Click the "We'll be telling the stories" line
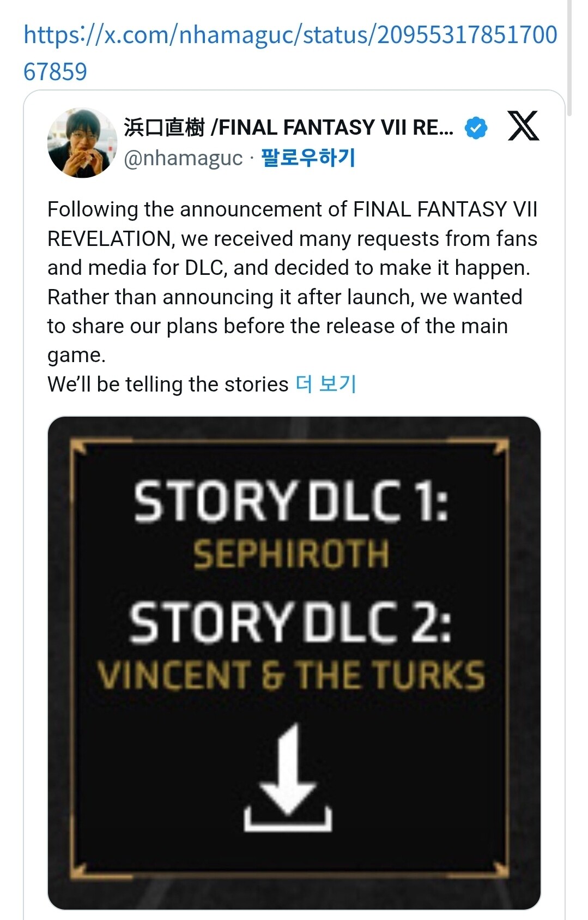Screen dimensions: 588x920 pos(168,384)
